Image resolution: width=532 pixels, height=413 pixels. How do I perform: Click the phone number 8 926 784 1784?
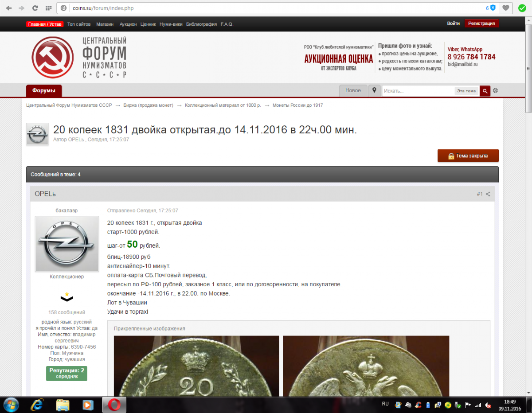pos(472,57)
